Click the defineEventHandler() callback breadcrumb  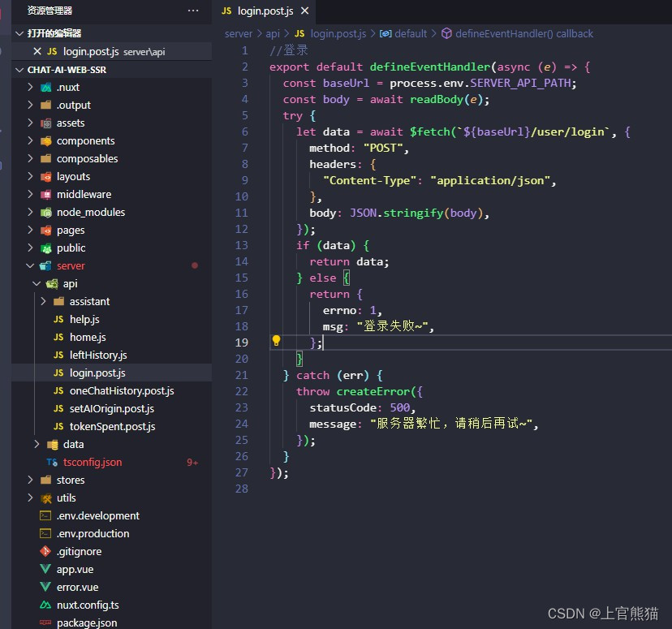coord(517,34)
